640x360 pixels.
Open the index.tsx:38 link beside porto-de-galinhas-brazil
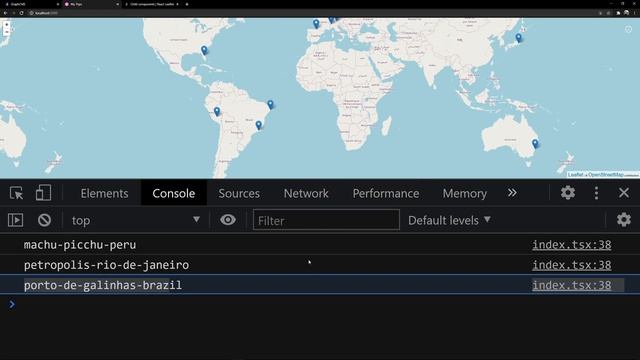(x=571, y=285)
